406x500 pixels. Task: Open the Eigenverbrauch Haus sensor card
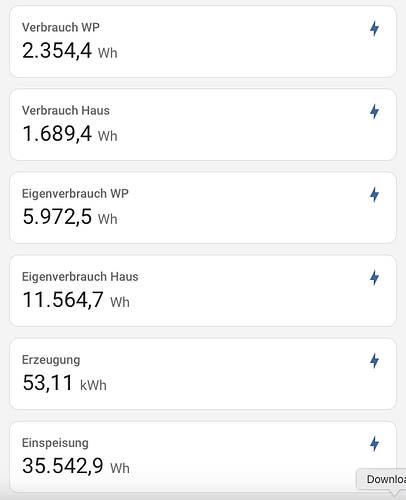click(x=203, y=291)
